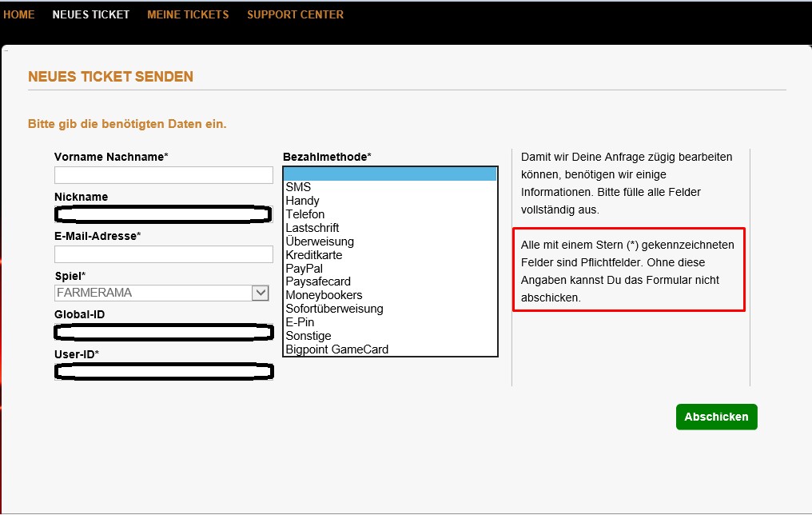812x515 pixels.
Task: Choose Sonstige in payment list
Action: [x=390, y=336]
